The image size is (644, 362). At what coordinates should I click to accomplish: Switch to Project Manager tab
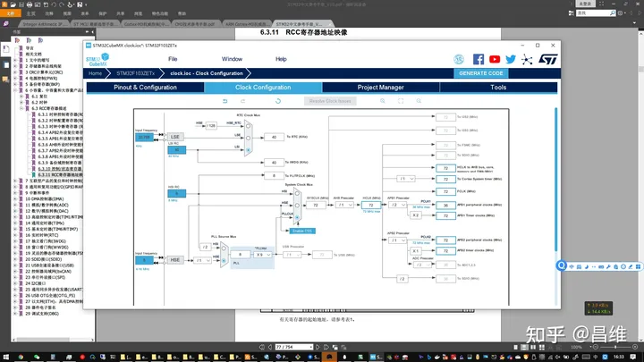coord(380,88)
